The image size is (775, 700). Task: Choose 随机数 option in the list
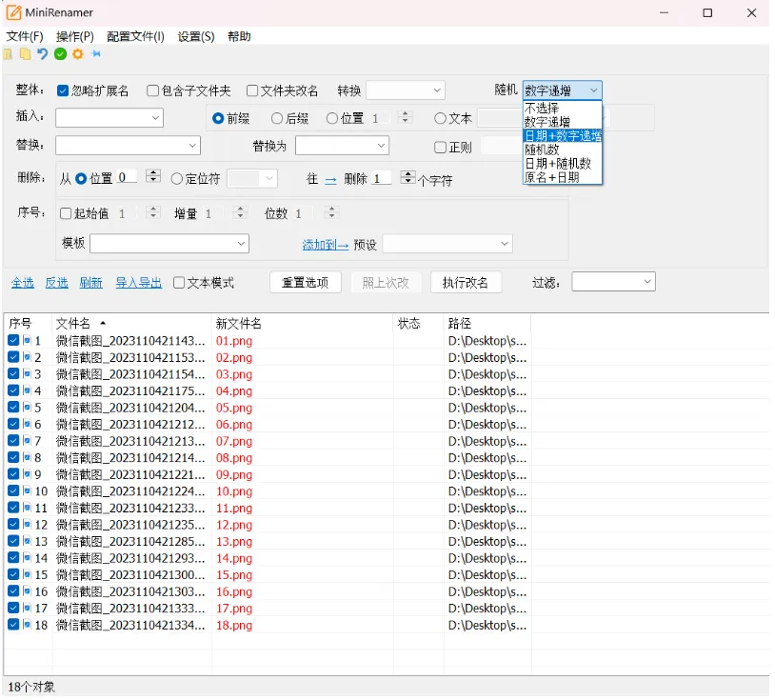click(x=562, y=150)
